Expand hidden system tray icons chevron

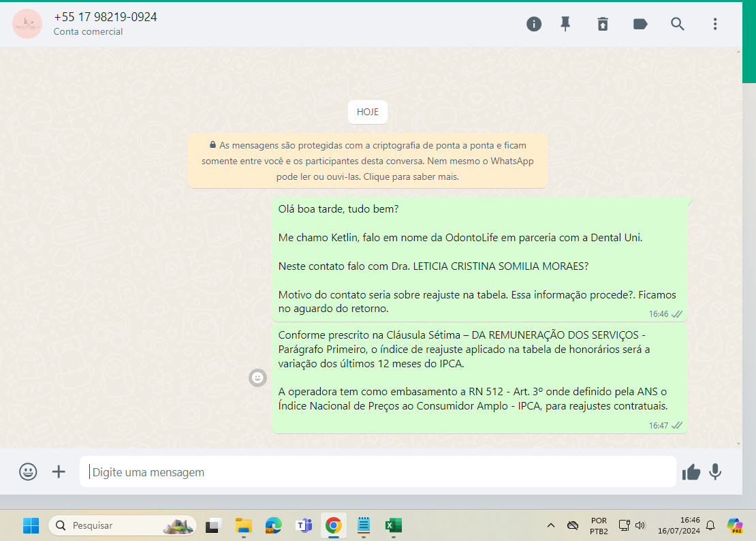(550, 525)
